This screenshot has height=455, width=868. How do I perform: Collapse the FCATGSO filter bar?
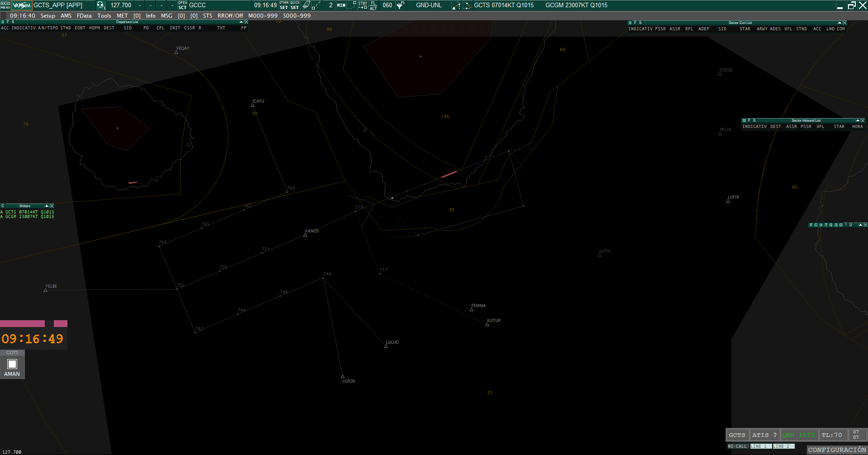pos(860,225)
